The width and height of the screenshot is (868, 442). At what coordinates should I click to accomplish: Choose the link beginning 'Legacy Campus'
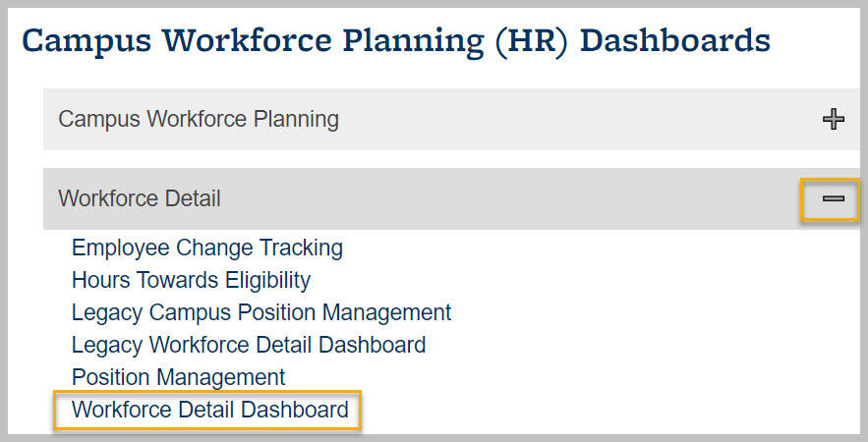tap(261, 312)
